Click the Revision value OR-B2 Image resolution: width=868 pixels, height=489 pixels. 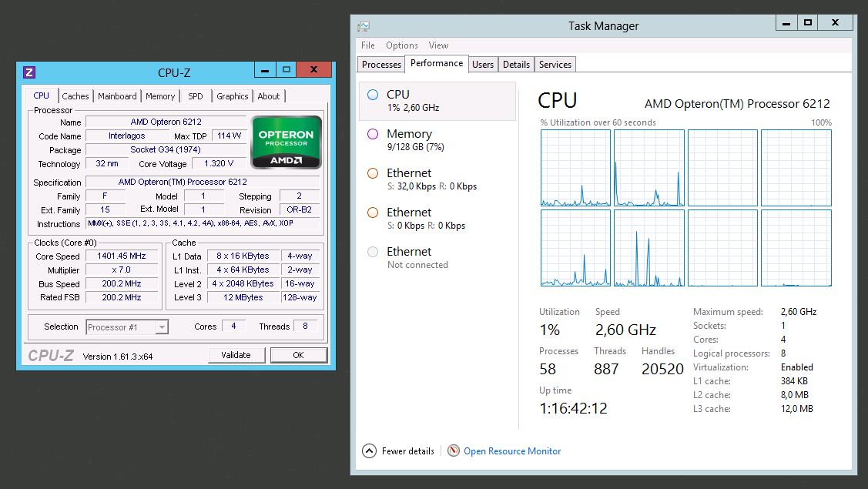[300, 209]
